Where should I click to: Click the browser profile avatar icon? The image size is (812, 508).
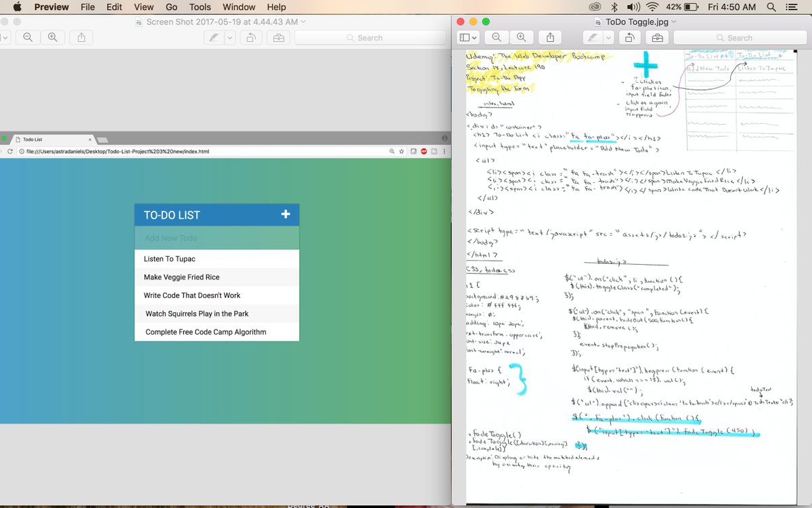445,139
